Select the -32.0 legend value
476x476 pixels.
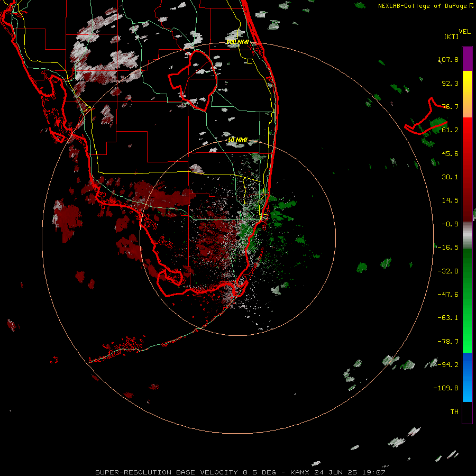click(x=448, y=271)
